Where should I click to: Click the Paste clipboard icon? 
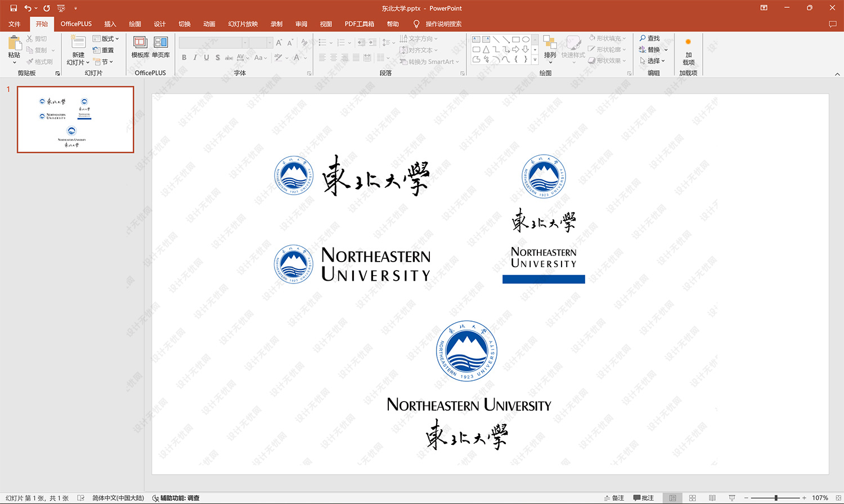15,43
